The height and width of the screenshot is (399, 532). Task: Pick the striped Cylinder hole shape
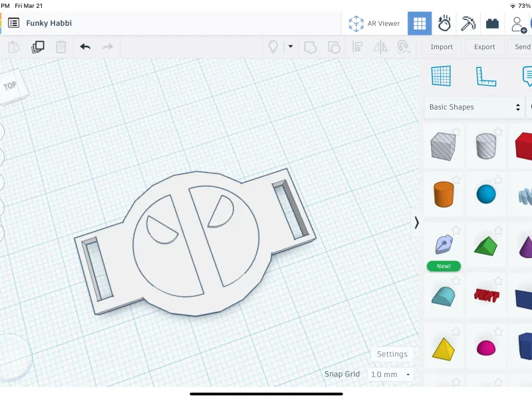coord(486,146)
